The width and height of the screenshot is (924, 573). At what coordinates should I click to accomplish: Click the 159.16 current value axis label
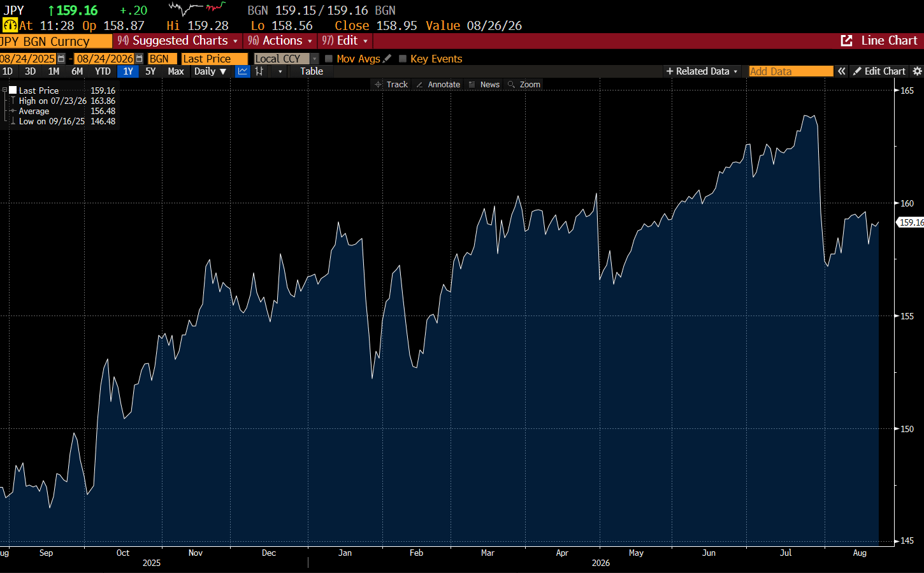[911, 222]
